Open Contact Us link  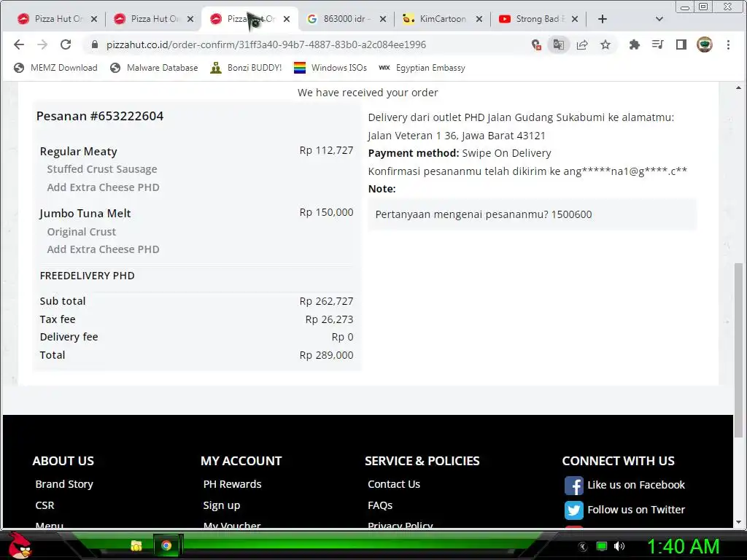(393, 484)
